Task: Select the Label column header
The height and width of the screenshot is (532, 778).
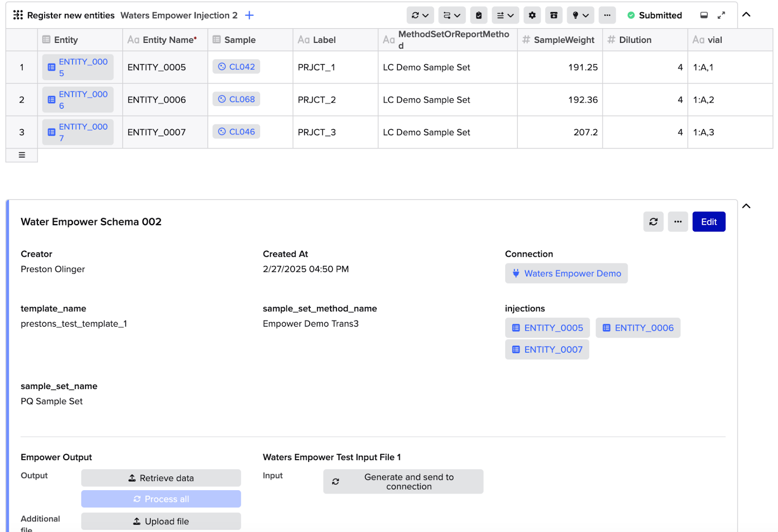Action: click(x=336, y=40)
